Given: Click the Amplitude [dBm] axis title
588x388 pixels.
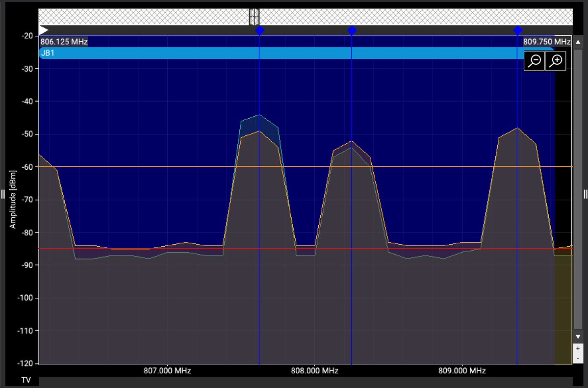Looking at the screenshot, I should coord(13,199).
